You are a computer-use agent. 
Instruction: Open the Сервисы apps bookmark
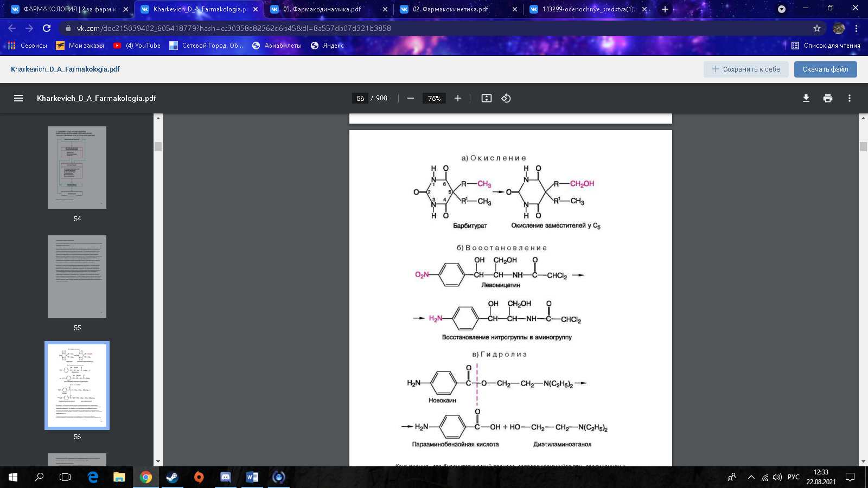pos(28,46)
